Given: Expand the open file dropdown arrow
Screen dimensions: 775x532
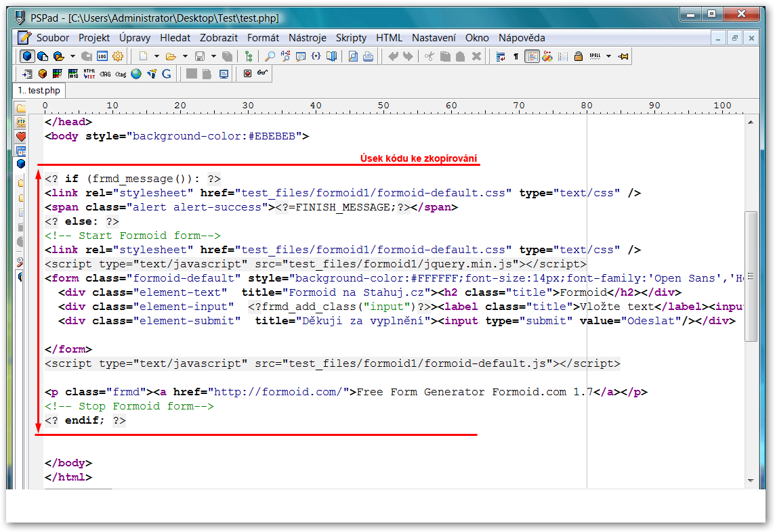Looking at the screenshot, I should click(186, 56).
